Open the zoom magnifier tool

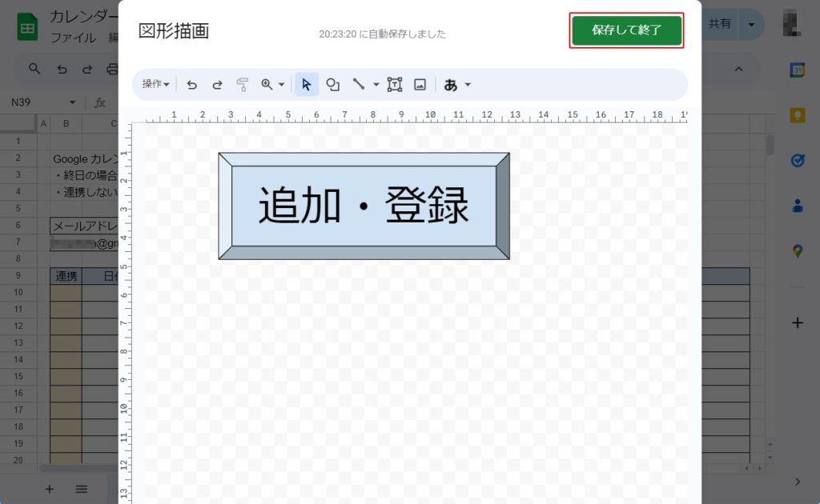pyautogui.click(x=267, y=84)
